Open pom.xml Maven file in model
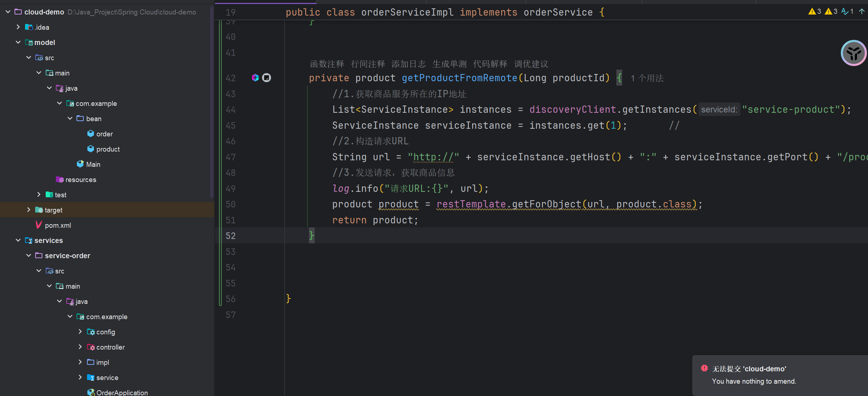Viewport: 868px width, 396px height. click(x=58, y=225)
